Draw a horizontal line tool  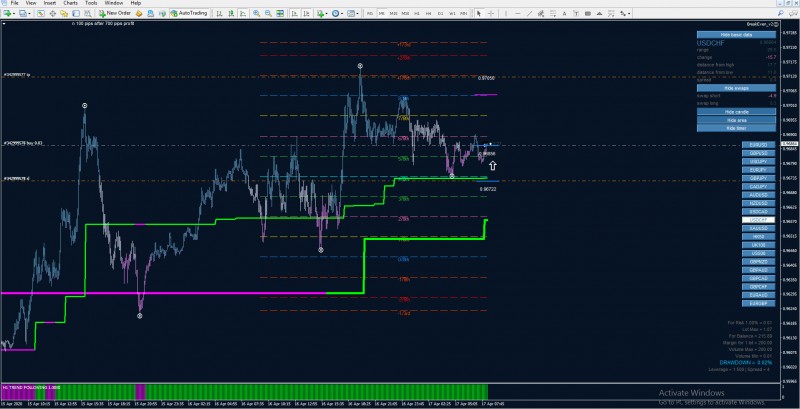pyautogui.click(x=517, y=13)
